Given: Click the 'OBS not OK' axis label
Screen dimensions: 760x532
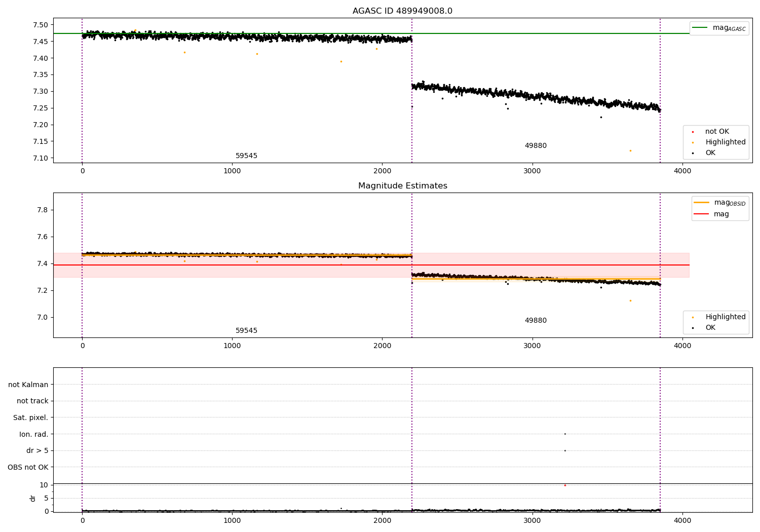Looking at the screenshot, I should [28, 467].
